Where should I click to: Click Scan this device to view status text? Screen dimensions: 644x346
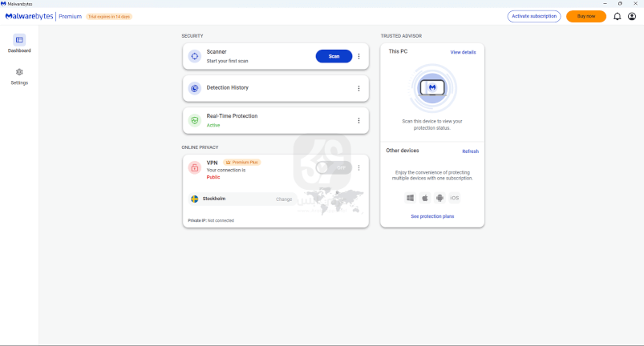432,125
